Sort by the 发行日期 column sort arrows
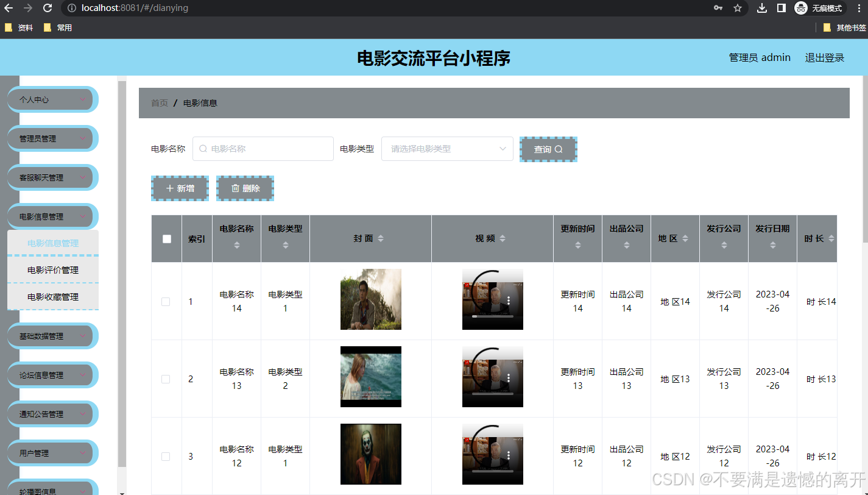This screenshot has height=495, width=868. pyautogui.click(x=773, y=245)
